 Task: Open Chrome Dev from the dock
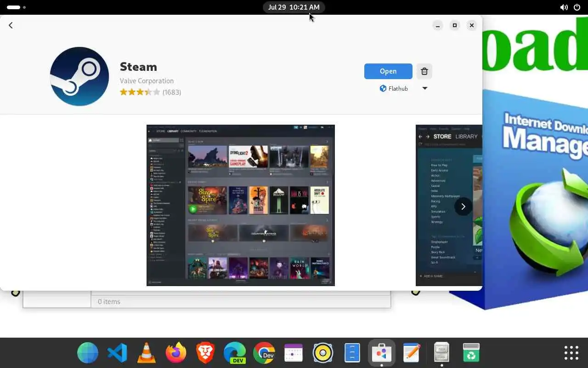click(x=264, y=353)
